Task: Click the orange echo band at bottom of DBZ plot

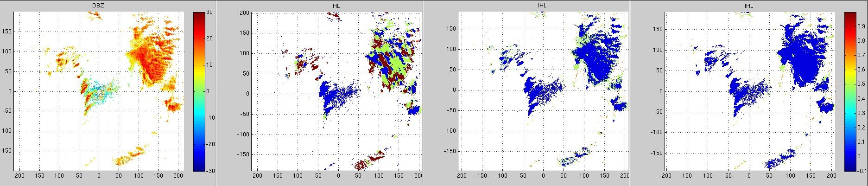Action: tap(127, 157)
